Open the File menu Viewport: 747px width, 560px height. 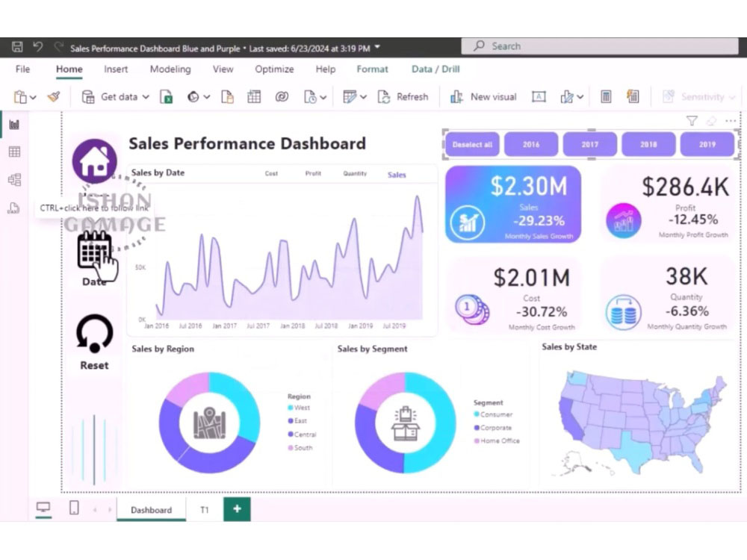tap(23, 69)
